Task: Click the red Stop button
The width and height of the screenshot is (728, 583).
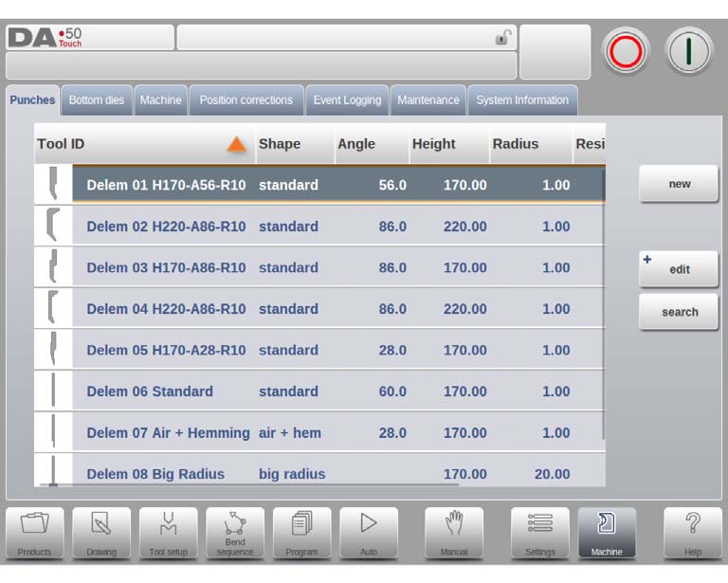Action: [x=626, y=51]
